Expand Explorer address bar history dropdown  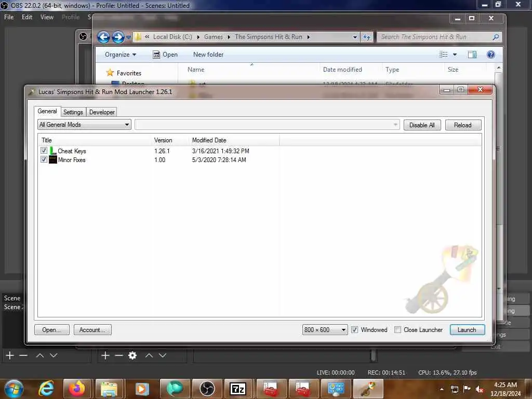[x=355, y=37]
